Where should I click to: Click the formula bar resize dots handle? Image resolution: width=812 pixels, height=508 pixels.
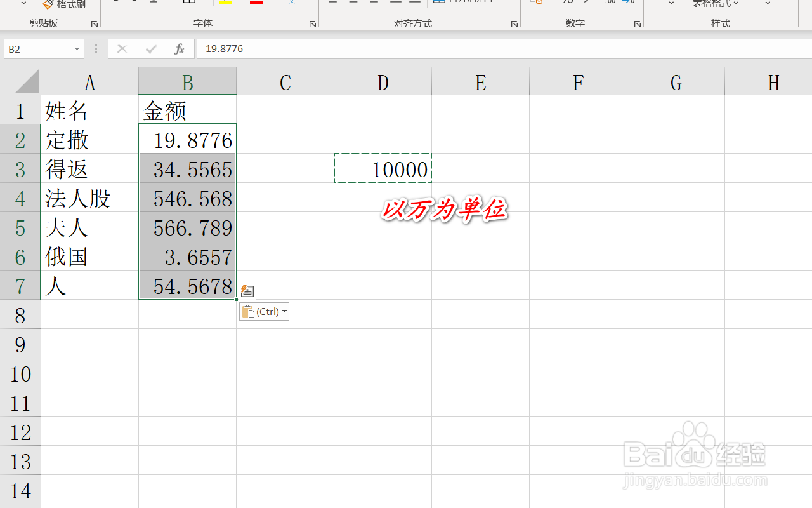click(96, 49)
